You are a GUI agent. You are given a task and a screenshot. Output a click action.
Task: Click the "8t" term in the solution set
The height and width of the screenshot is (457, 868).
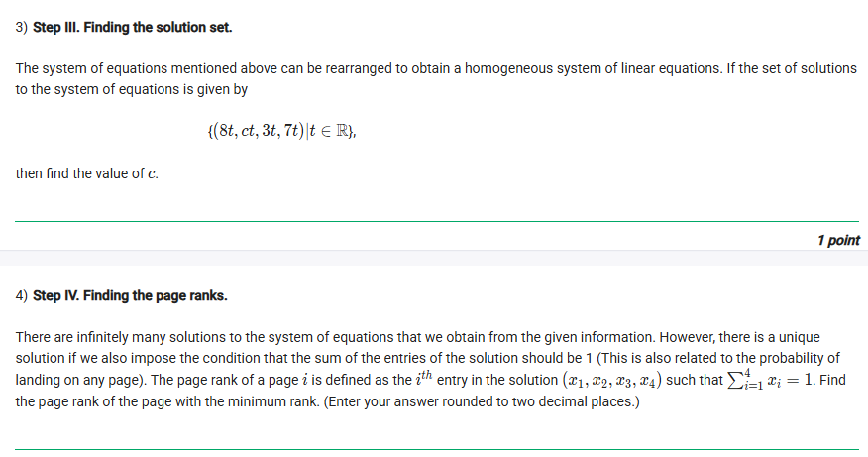pos(223,129)
